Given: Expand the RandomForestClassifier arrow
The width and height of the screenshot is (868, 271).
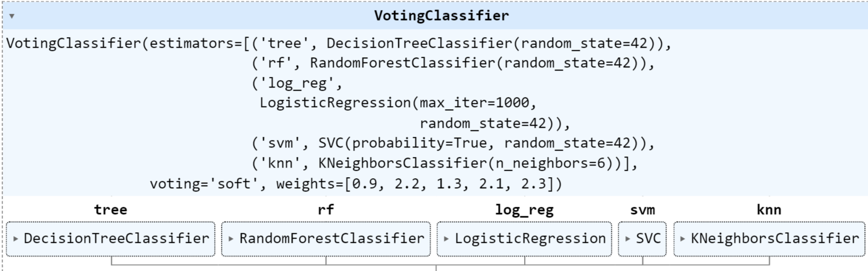Looking at the screenshot, I should pyautogui.click(x=231, y=239).
